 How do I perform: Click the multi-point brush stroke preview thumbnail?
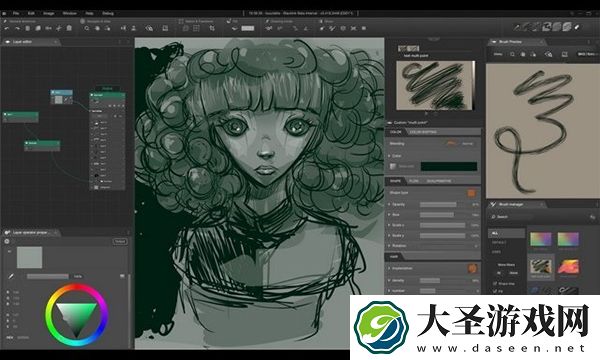pos(435,85)
